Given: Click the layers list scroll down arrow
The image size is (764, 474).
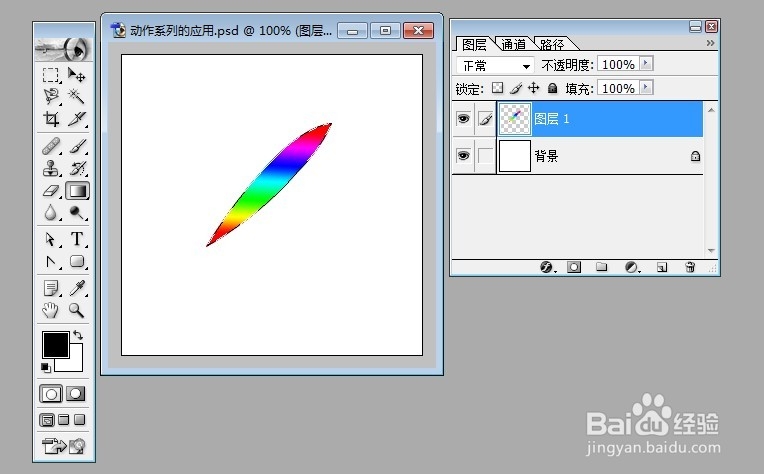Looking at the screenshot, I should point(711,250).
